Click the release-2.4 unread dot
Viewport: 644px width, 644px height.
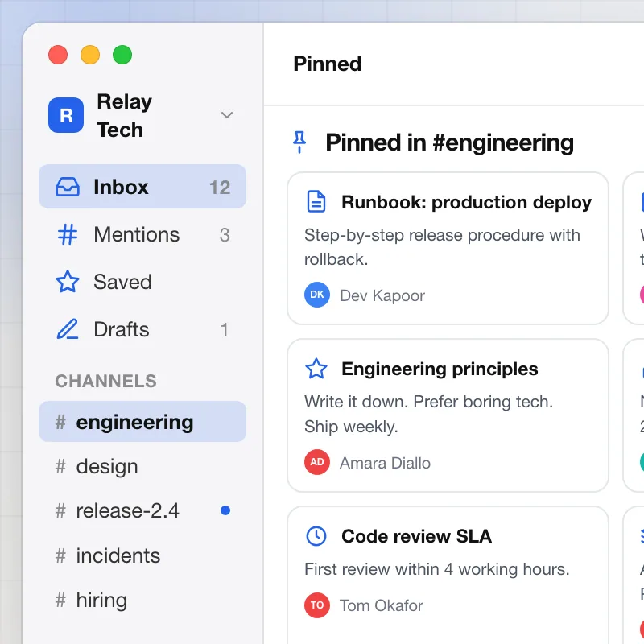[225, 510]
